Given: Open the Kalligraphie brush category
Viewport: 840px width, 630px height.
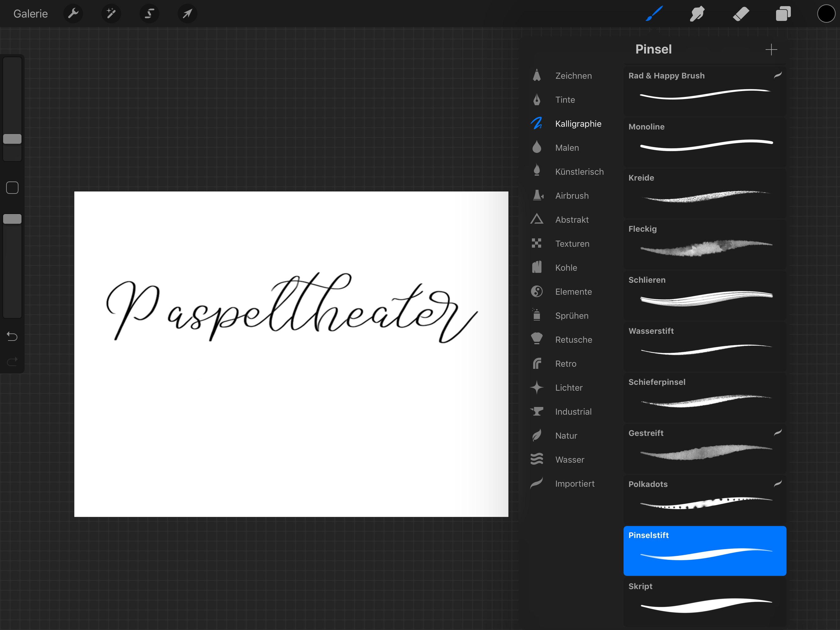Looking at the screenshot, I should point(578,123).
